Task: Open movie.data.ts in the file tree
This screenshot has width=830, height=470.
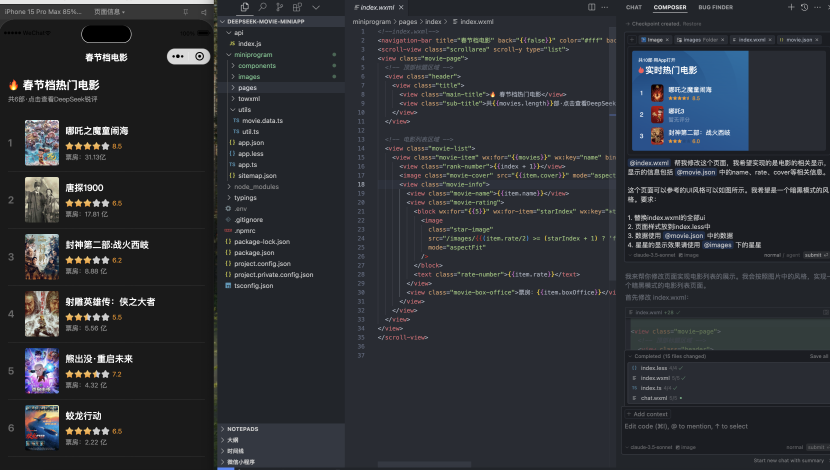Action: click(263, 120)
